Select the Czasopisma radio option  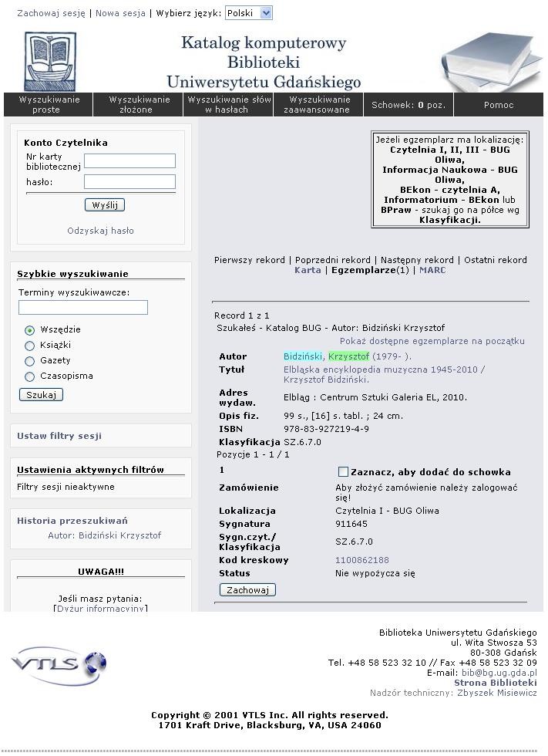coord(30,376)
